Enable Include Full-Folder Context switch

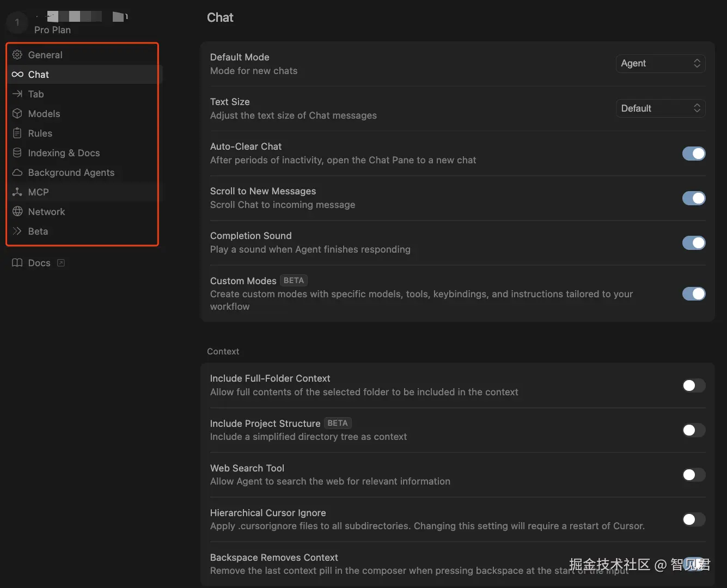pyautogui.click(x=693, y=385)
